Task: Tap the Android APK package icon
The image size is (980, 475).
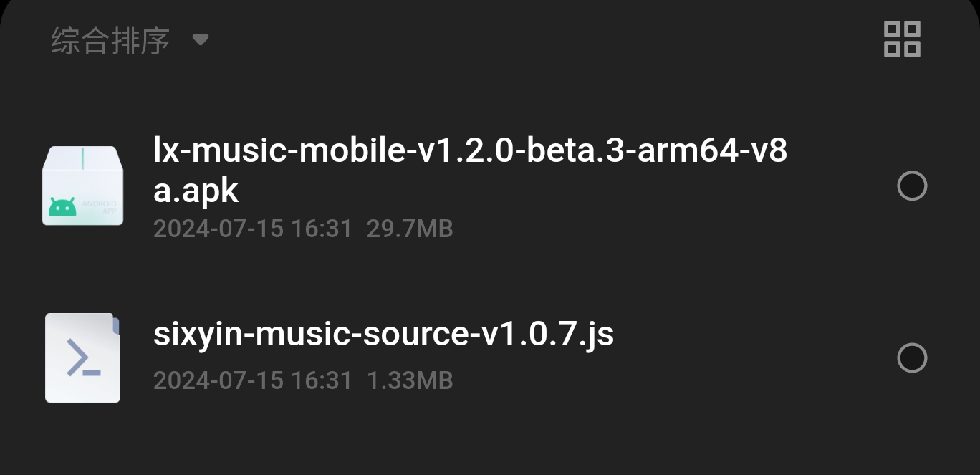Action: [x=82, y=186]
